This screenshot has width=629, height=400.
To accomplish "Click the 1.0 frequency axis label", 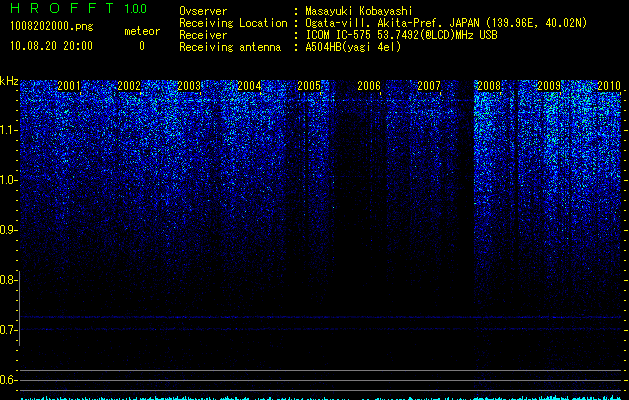I will pyautogui.click(x=8, y=180).
